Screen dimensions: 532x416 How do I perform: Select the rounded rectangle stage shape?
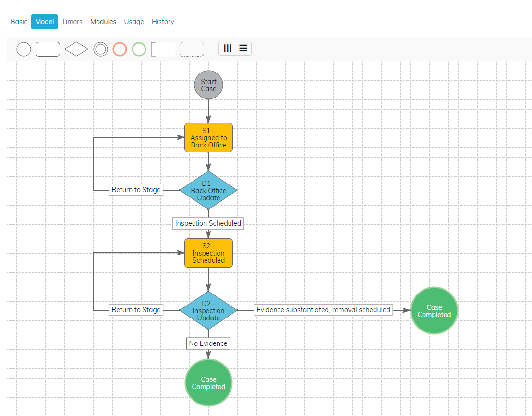click(x=48, y=49)
